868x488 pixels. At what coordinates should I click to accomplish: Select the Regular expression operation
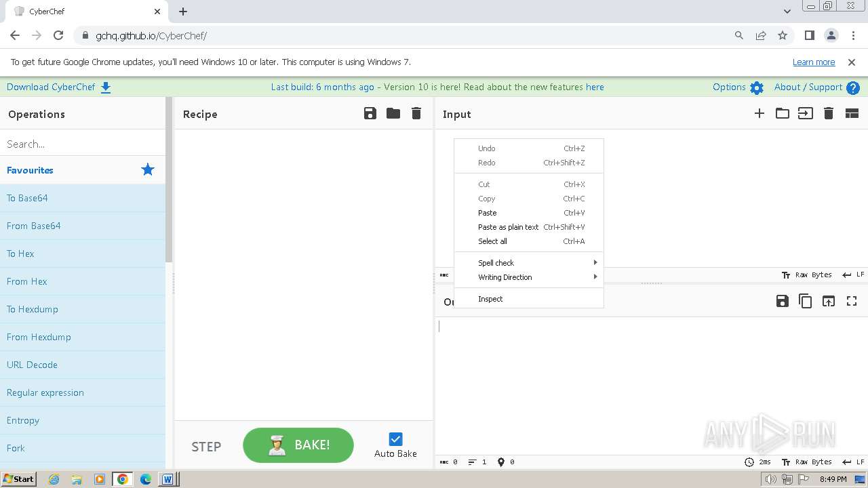(83, 392)
